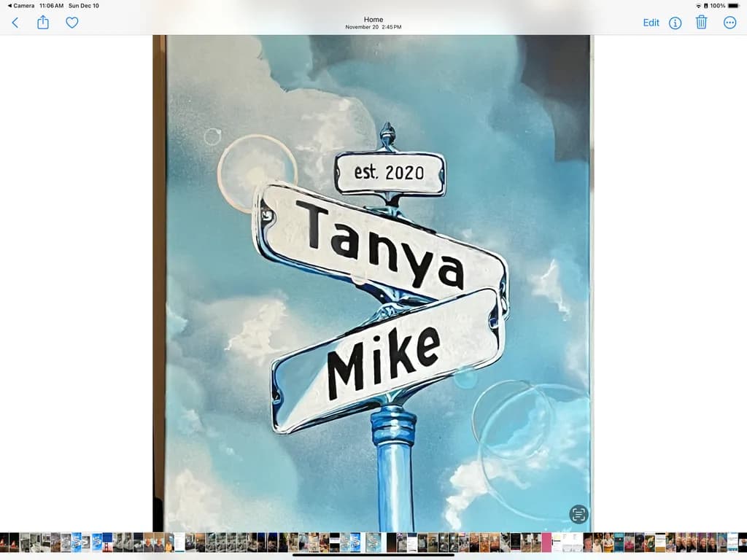Select the solid pink thumbnail in the strip
This screenshot has width=747, height=560.
click(546, 542)
